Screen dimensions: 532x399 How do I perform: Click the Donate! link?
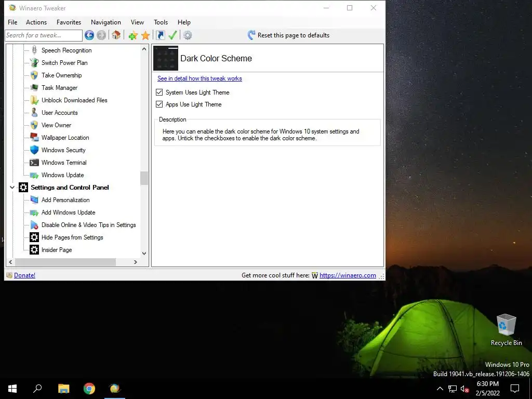pyautogui.click(x=24, y=275)
